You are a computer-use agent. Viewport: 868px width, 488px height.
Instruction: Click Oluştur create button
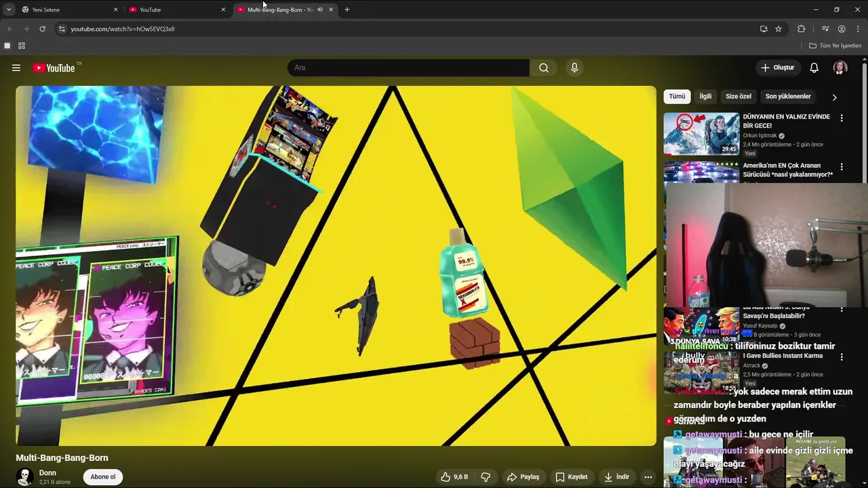[777, 68]
